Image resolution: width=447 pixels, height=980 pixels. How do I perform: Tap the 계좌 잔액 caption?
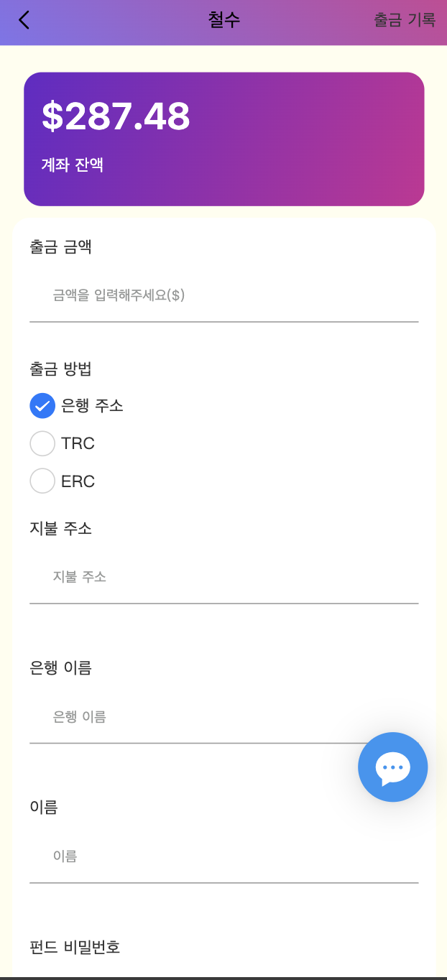73,165
